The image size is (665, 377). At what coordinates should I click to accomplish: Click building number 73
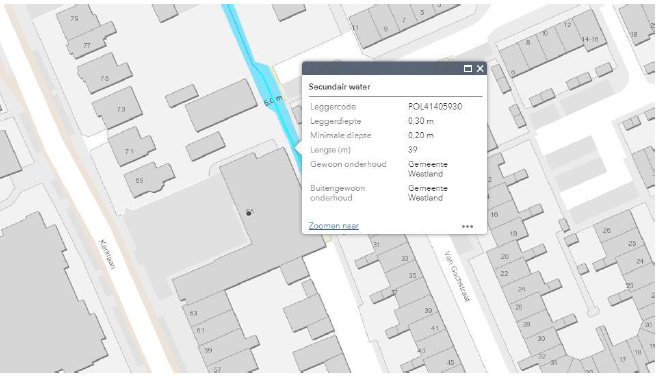click(121, 109)
